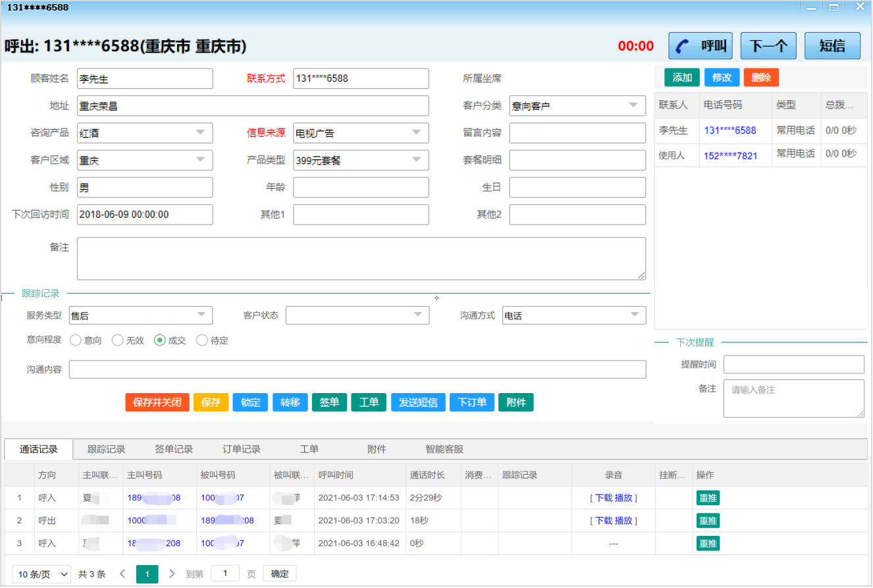Image resolution: width=873 pixels, height=588 pixels.
Task: Select the 无效 radio option
Action: (x=118, y=340)
